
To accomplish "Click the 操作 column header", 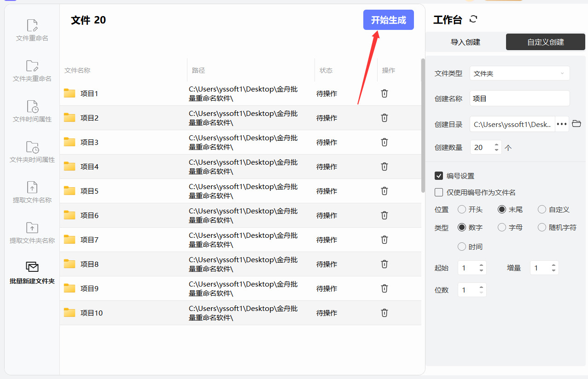I will tap(389, 70).
